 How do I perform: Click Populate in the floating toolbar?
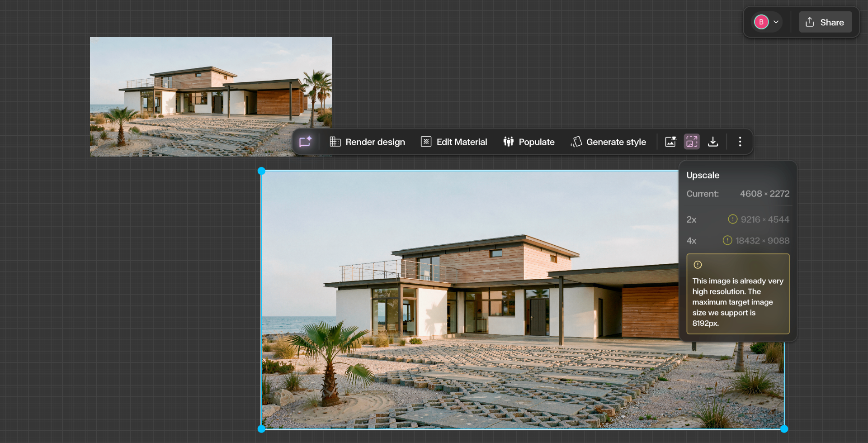click(x=529, y=142)
